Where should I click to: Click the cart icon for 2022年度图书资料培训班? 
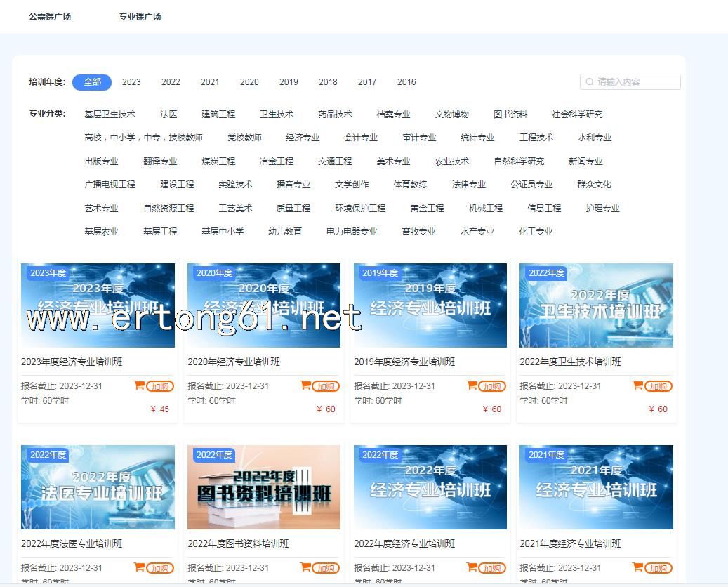pyautogui.click(x=305, y=567)
